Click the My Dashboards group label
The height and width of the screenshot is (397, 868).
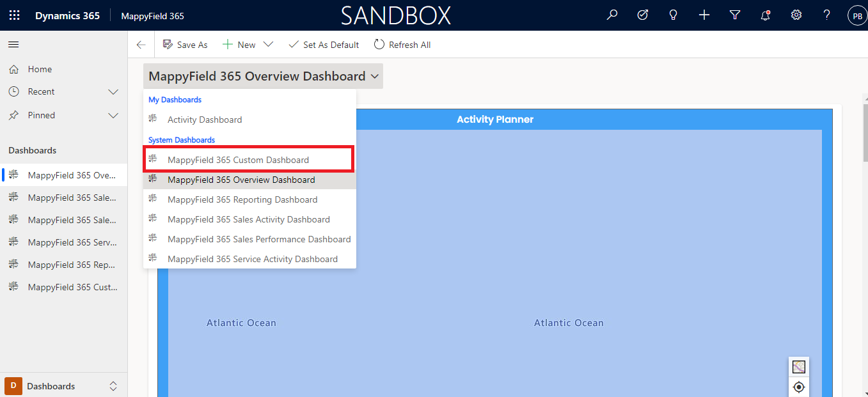tap(175, 100)
